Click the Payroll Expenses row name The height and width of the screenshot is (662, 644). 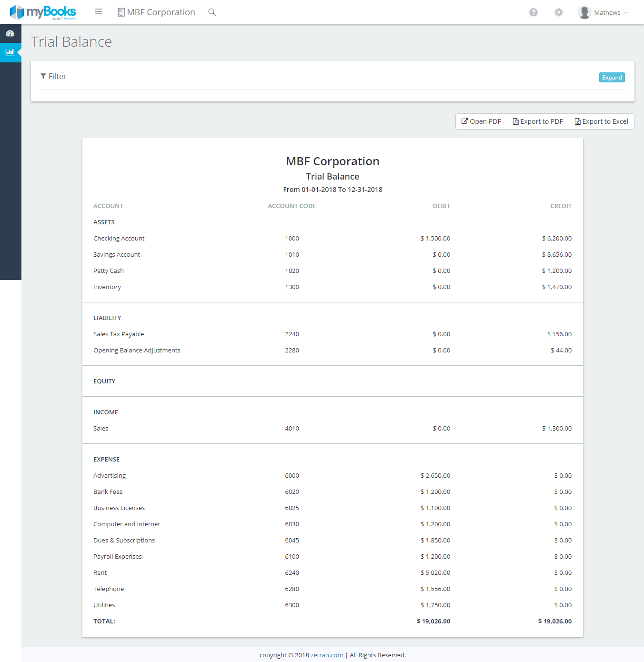point(118,557)
